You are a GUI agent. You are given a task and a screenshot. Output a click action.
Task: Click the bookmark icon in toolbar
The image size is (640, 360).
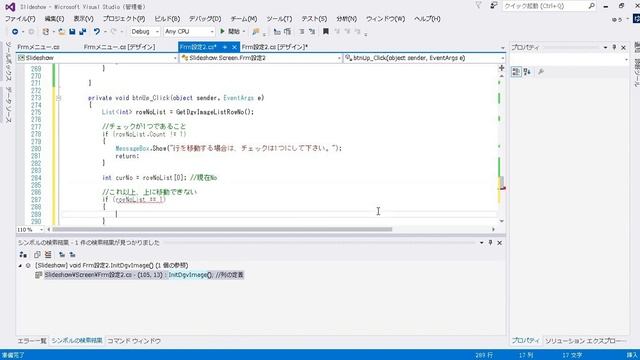[326, 31]
